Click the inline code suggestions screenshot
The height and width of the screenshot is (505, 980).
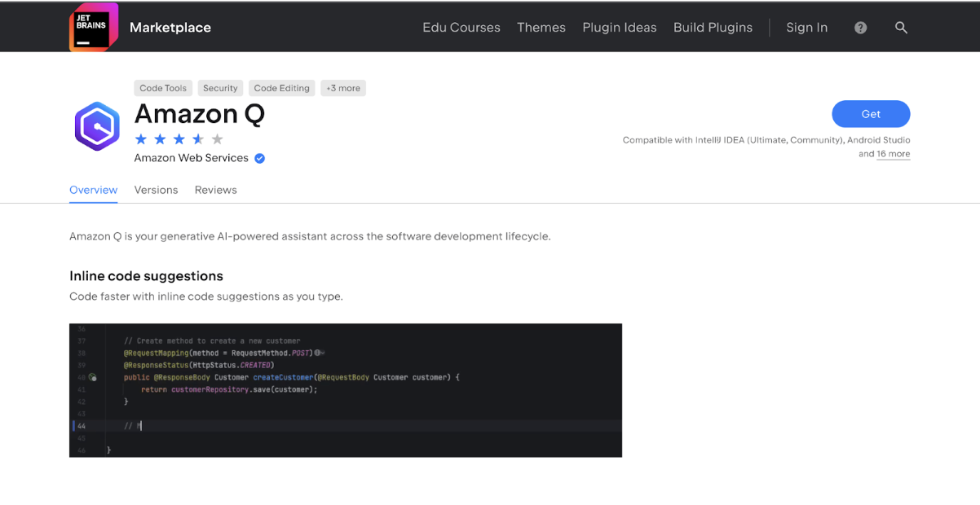coord(345,390)
